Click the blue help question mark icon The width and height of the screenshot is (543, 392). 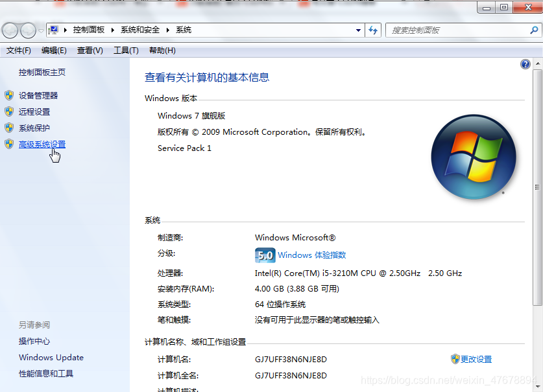click(x=525, y=64)
